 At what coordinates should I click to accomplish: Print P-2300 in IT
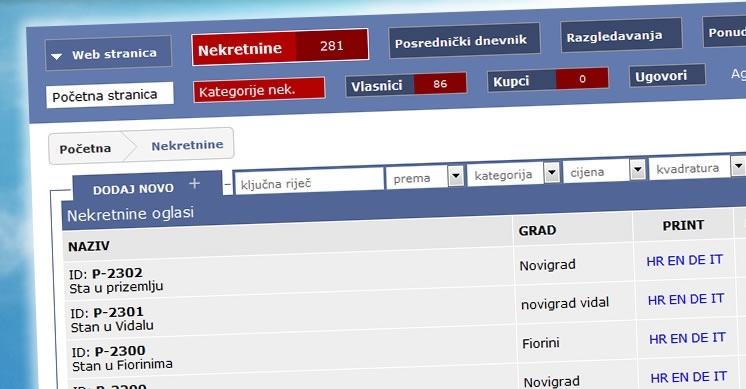click(x=719, y=337)
